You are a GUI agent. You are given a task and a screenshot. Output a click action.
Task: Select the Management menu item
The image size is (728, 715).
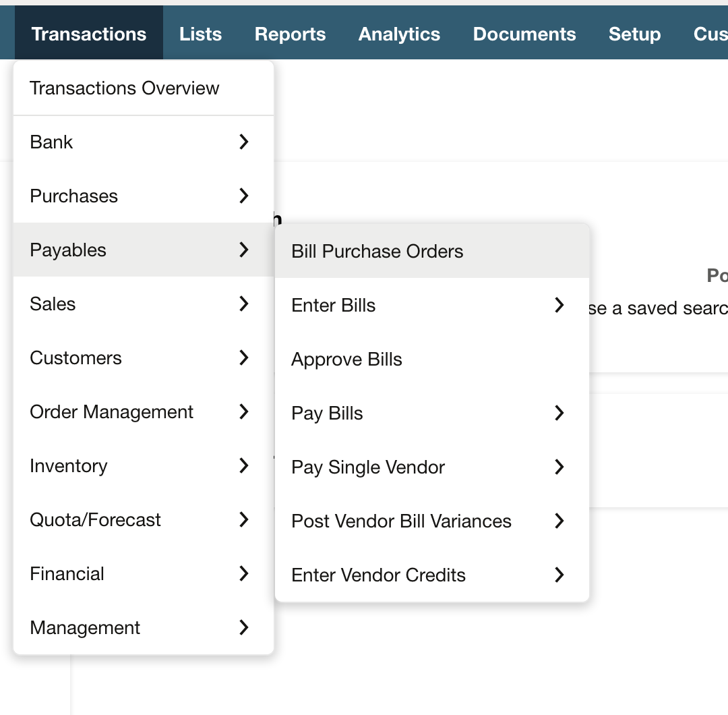pyautogui.click(x=144, y=627)
